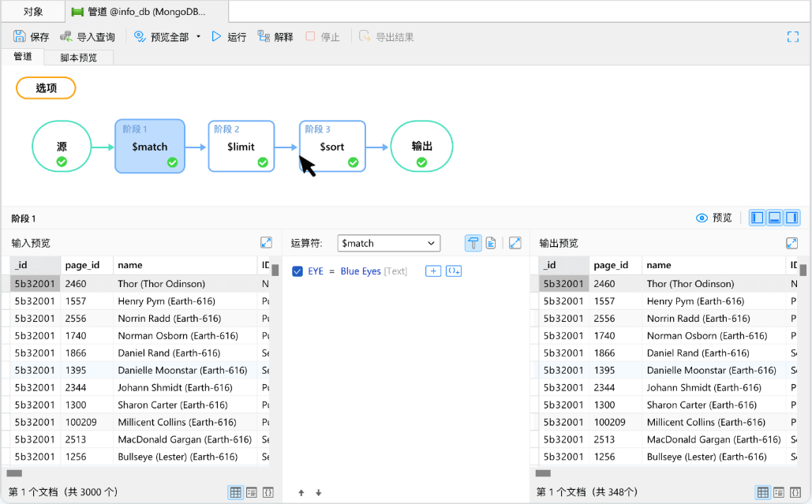The image size is (812, 504).
Task: Expand the 输入预览 panel
Action: (x=266, y=243)
